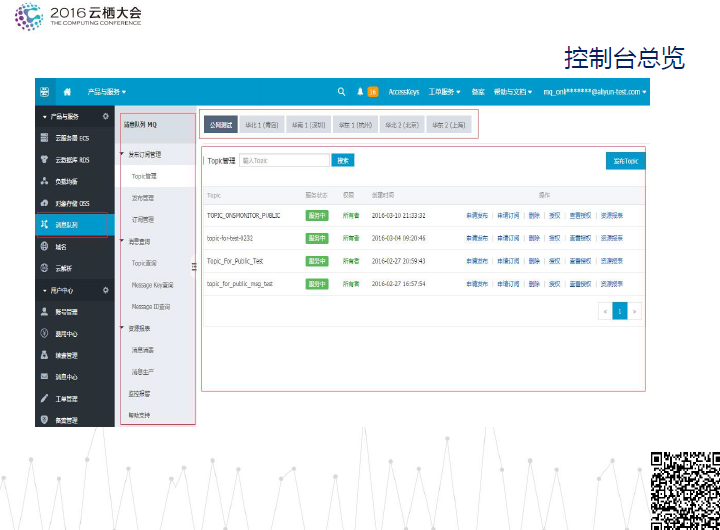Click the next page arrow in pagination

pyautogui.click(x=634, y=311)
